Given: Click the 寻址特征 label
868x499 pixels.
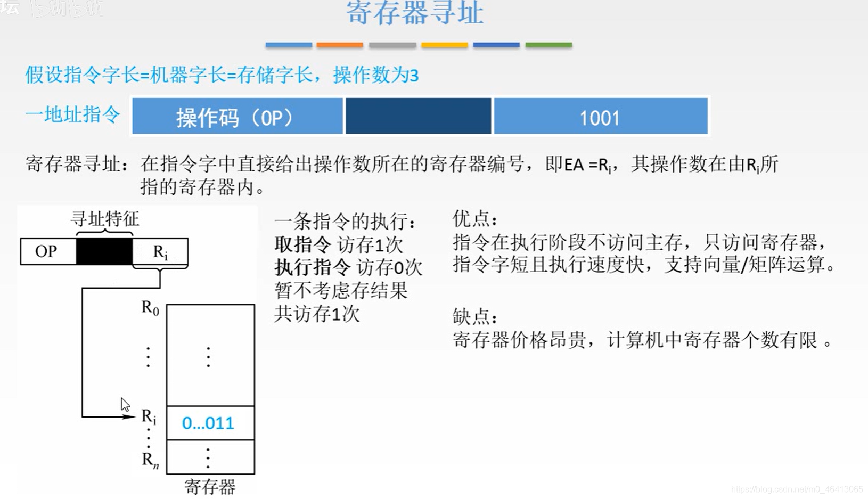Looking at the screenshot, I should click(x=105, y=218).
